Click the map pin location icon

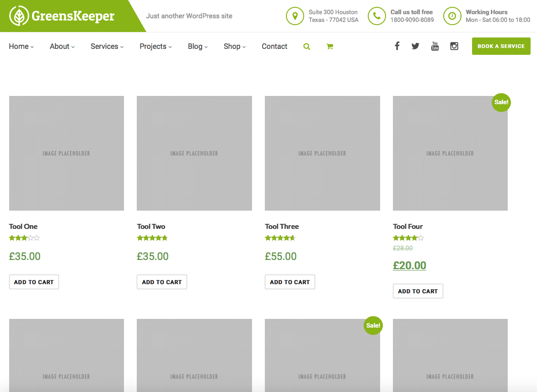(295, 16)
